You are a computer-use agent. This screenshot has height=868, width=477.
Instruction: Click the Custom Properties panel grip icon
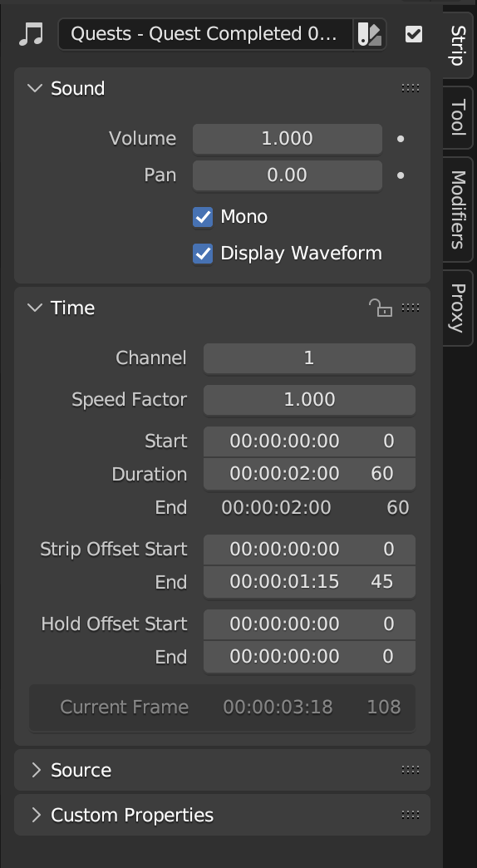click(x=410, y=814)
